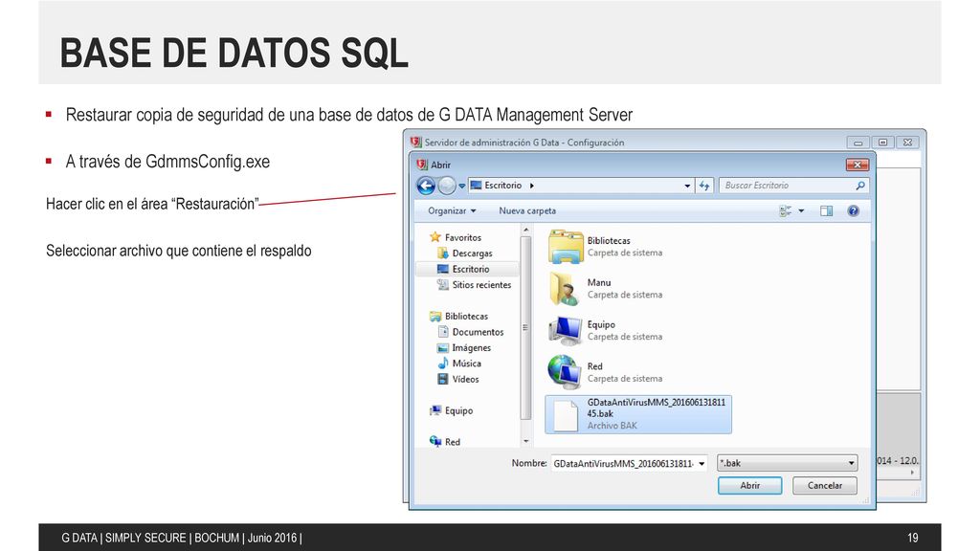
Task: Select GDataAntiVirusMMS_20160613181145.bak file name
Action: (657, 408)
